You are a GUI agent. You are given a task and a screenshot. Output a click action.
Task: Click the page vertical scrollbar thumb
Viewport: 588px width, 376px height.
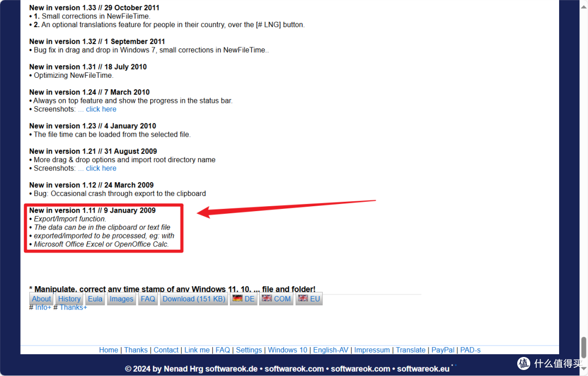click(x=584, y=348)
